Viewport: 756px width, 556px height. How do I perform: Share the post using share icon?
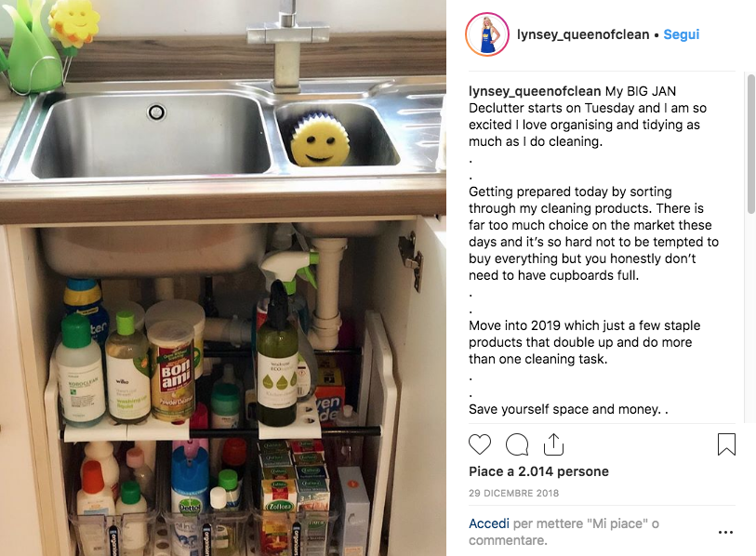(553, 444)
